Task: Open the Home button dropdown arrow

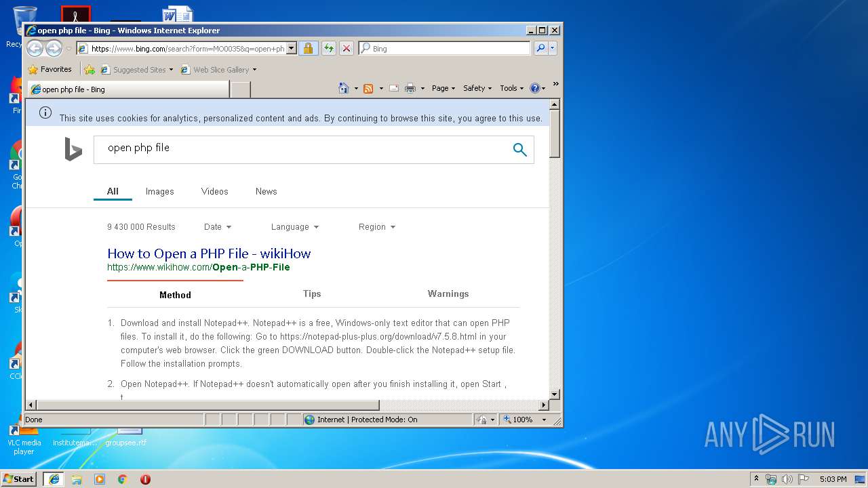Action: (356, 88)
